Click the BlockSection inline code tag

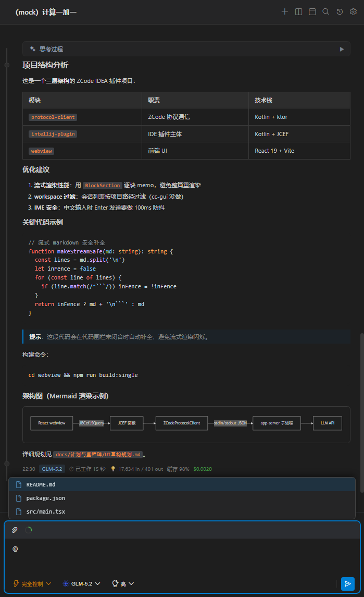coord(102,186)
